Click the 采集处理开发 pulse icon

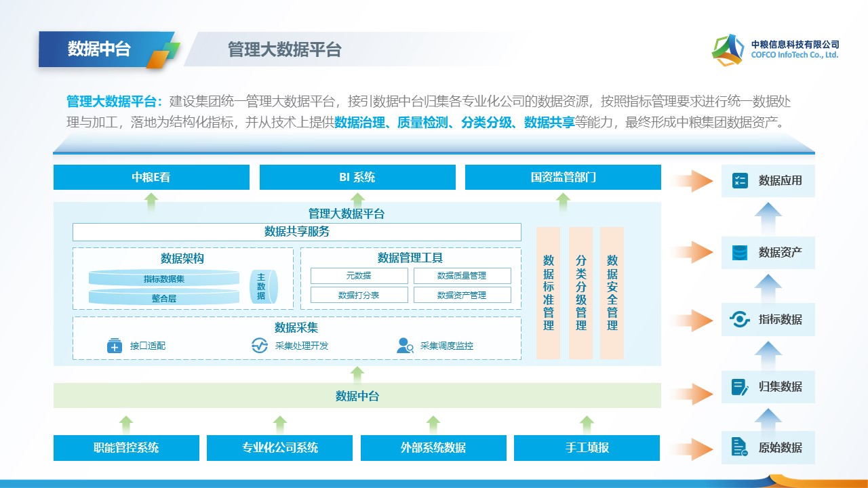tap(260, 346)
